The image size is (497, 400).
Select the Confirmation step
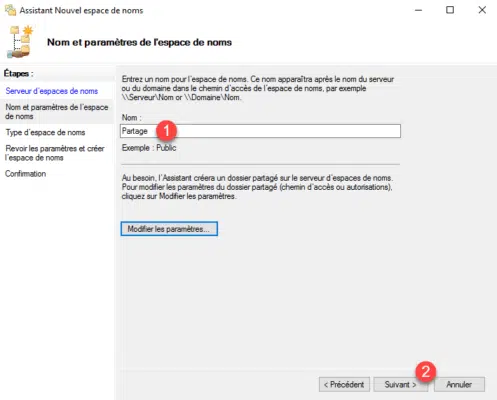pos(26,174)
